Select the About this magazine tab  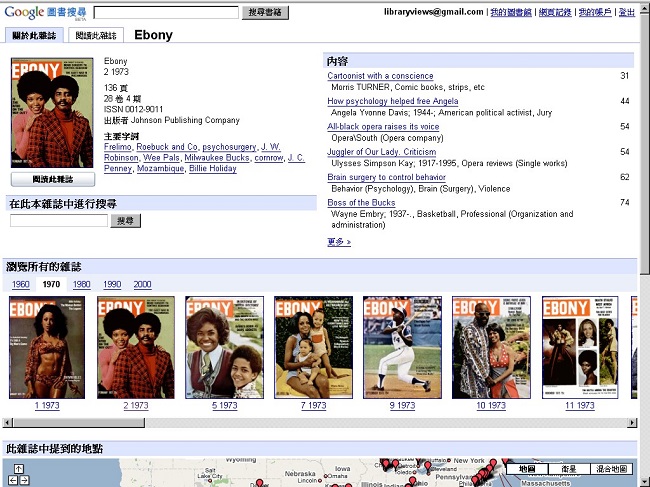pos(34,35)
